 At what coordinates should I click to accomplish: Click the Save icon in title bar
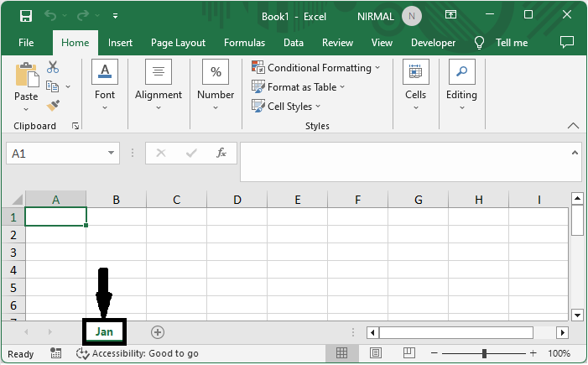(25, 15)
